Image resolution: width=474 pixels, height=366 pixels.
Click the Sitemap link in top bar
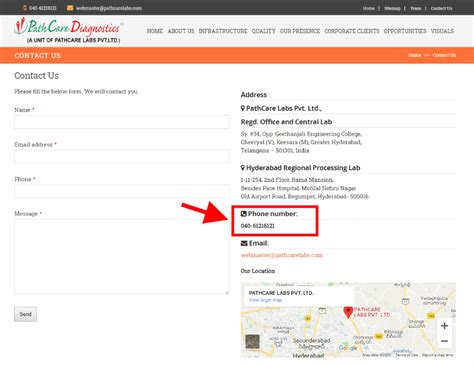[x=392, y=8]
